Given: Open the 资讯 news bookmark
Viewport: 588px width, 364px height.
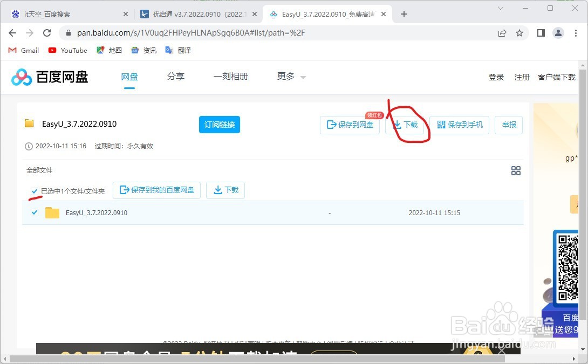Looking at the screenshot, I should [143, 50].
